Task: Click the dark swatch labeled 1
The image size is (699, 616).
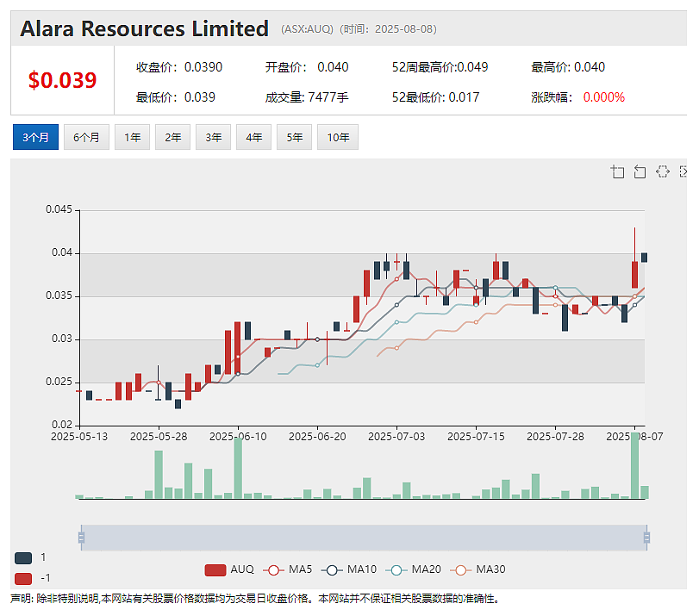Action: [23, 557]
